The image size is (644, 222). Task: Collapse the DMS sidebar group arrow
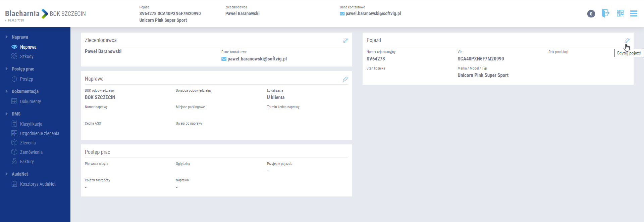(7, 114)
